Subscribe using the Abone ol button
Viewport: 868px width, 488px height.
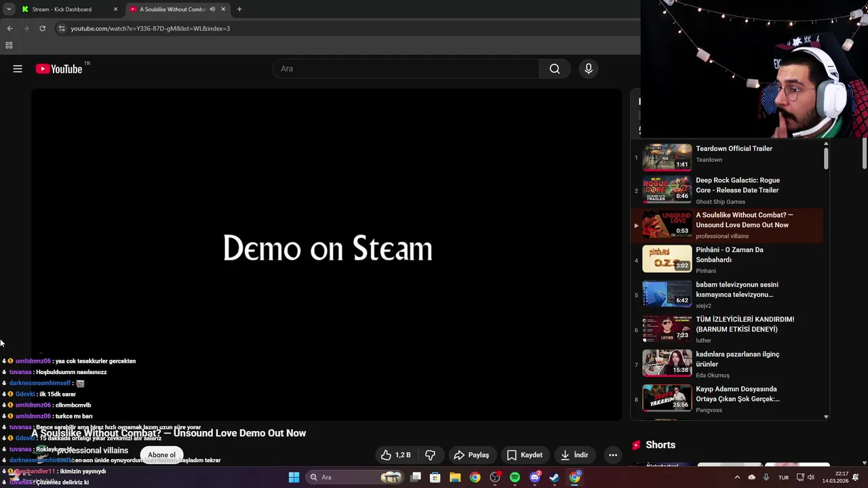coord(161,455)
